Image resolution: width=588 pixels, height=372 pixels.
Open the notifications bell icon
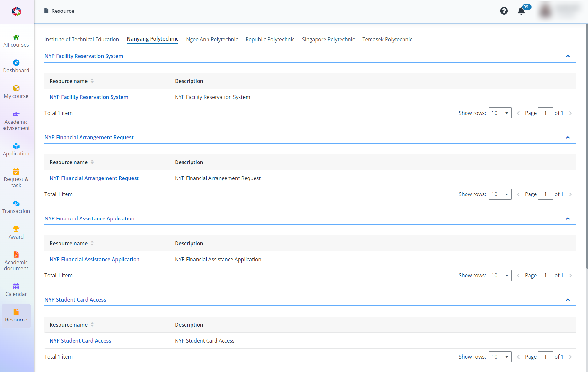(521, 11)
